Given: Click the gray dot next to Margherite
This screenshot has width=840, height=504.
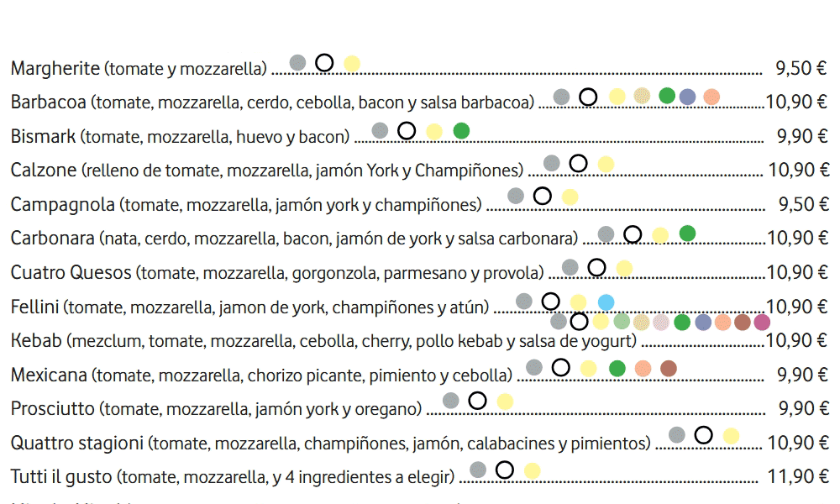Looking at the screenshot, I should click(x=297, y=62).
